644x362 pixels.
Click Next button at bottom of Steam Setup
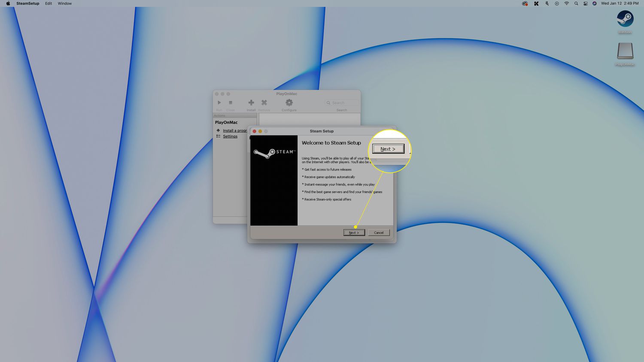(x=354, y=232)
